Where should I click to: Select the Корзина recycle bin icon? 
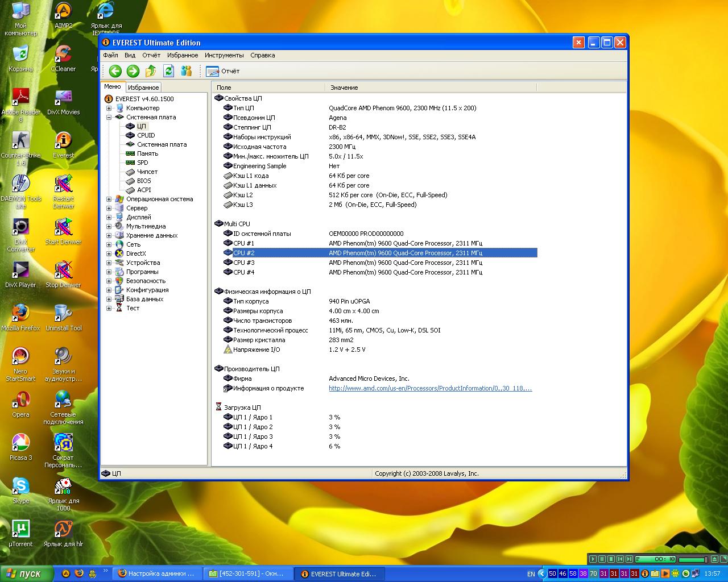click(x=20, y=59)
